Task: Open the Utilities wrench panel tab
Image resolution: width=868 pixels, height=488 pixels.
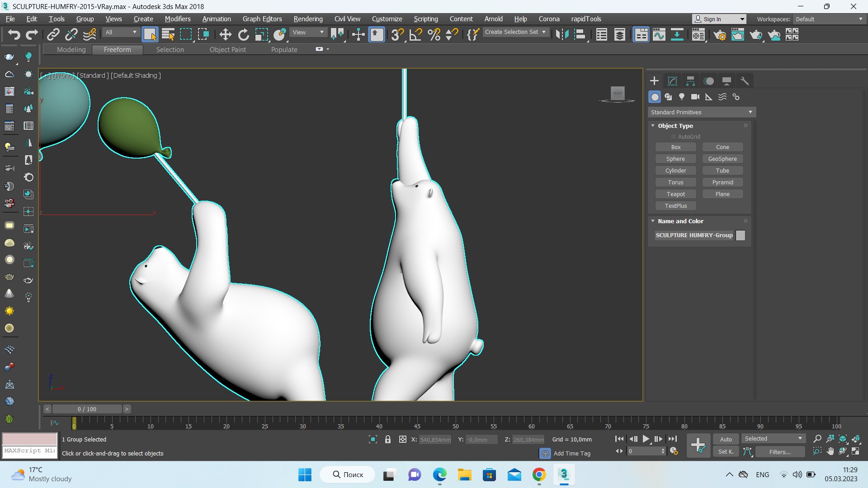Action: (745, 81)
